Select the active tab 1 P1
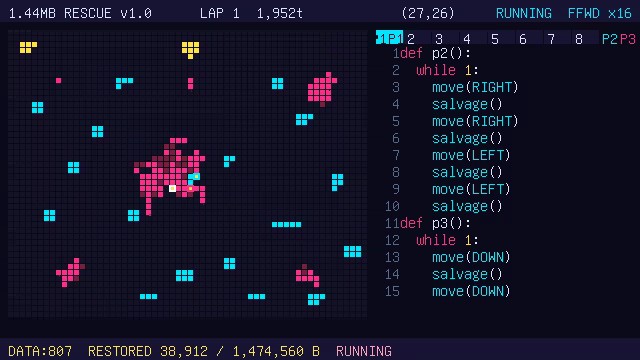 (389, 38)
